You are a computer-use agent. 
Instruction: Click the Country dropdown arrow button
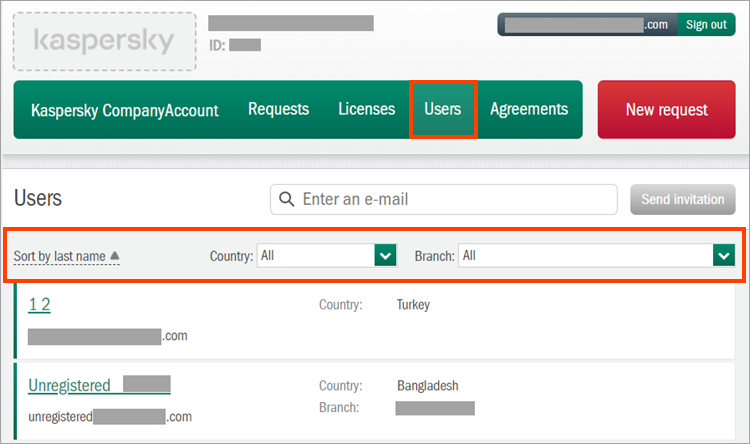tap(386, 255)
